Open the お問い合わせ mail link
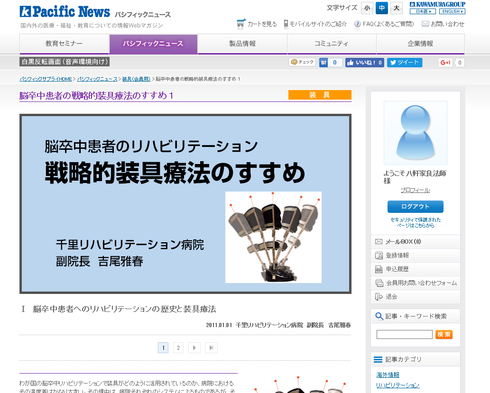Screen dimensions: 490x393 (443, 24)
